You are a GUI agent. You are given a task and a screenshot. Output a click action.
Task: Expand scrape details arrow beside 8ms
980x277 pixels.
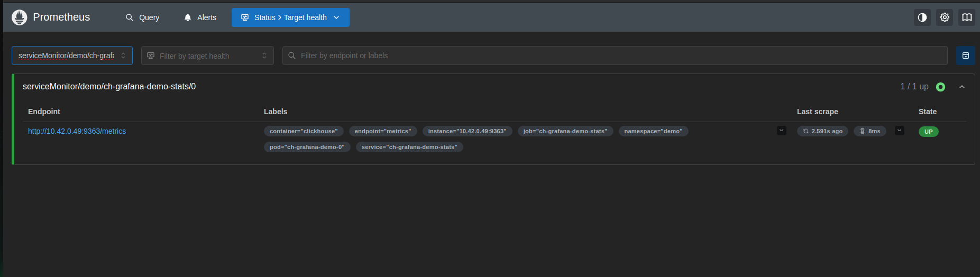pos(900,131)
